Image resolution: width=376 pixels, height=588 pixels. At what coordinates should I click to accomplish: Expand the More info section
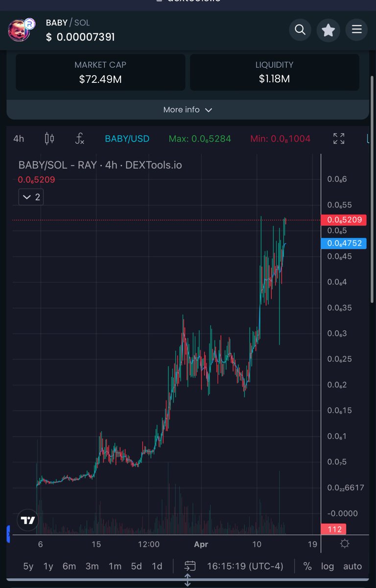[x=188, y=110]
